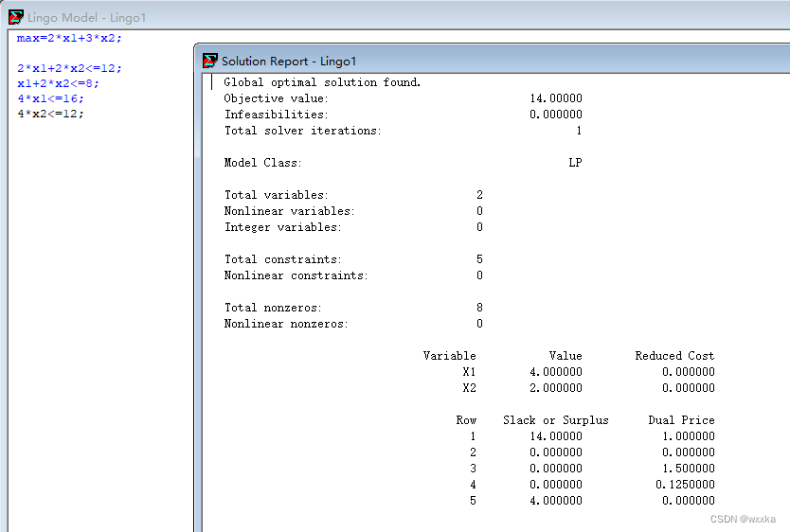Click the Infeasibilities label

click(x=276, y=115)
